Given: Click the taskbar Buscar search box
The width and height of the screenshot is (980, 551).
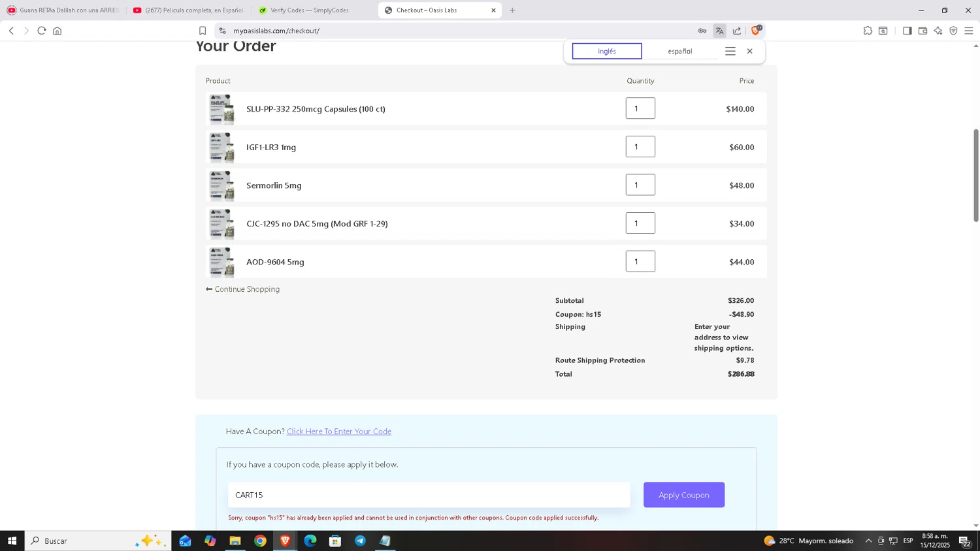Looking at the screenshot, I should [98, 541].
